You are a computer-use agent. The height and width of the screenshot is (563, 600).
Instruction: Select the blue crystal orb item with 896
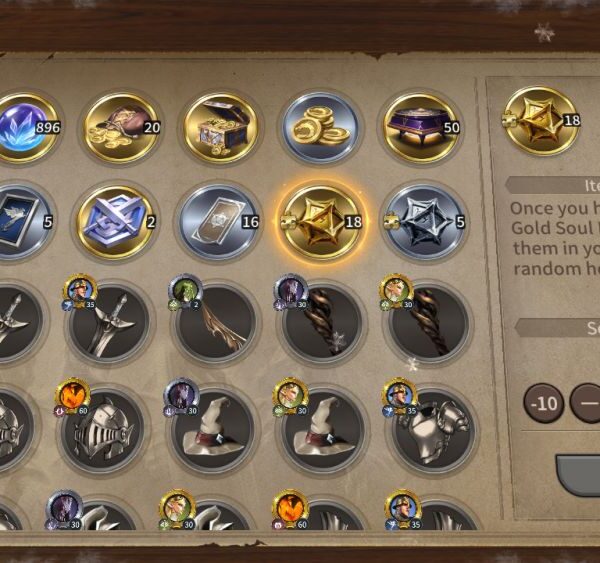[25, 128]
